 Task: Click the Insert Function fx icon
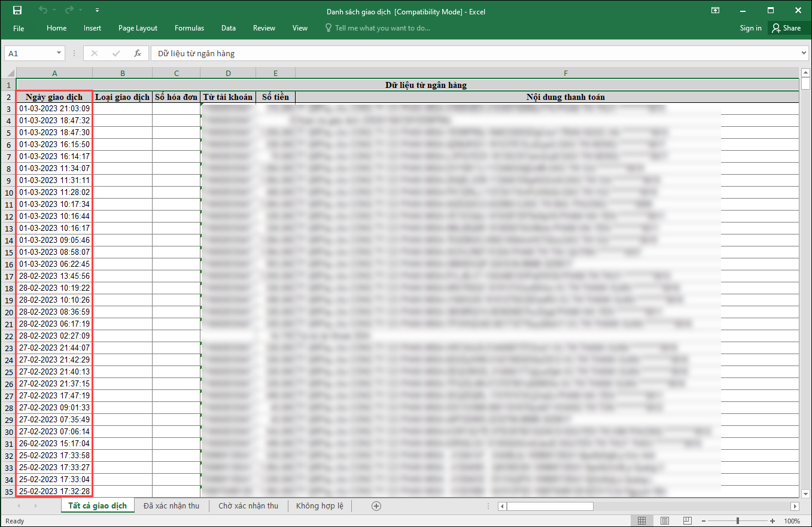(x=137, y=53)
